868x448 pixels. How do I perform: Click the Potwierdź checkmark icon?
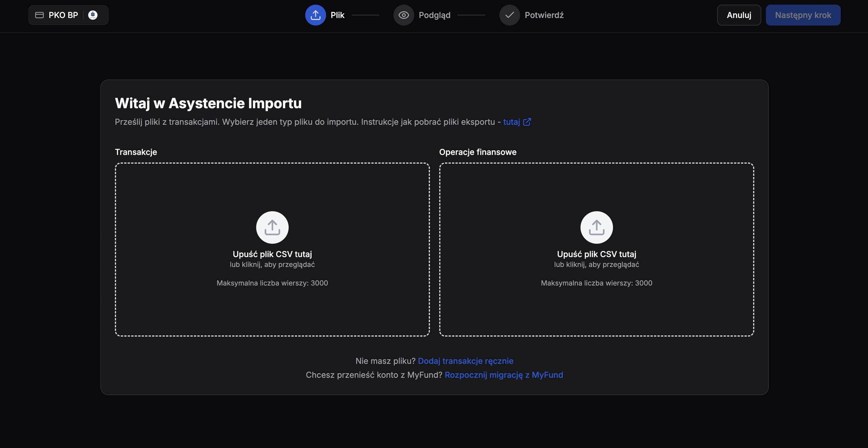[x=509, y=15]
